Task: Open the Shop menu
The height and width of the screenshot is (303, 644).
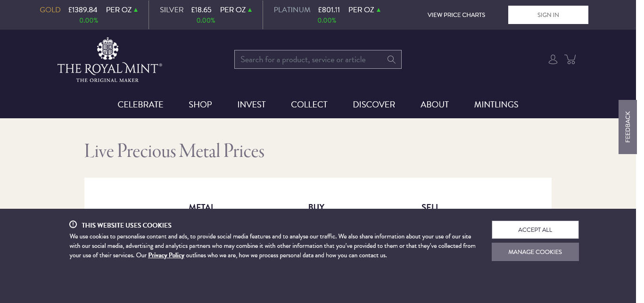Action: pos(200,105)
